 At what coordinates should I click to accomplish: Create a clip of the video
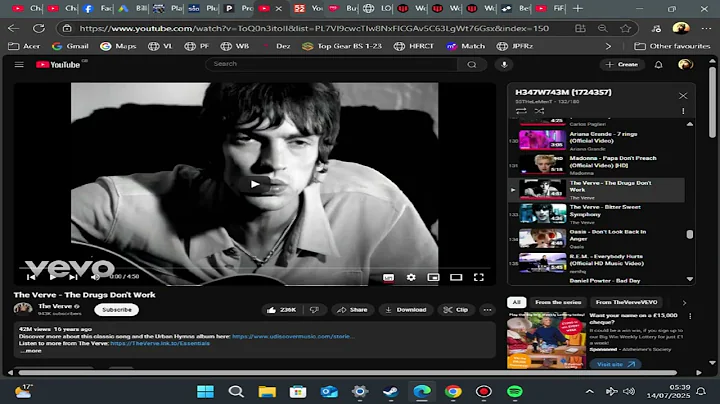[456, 310]
